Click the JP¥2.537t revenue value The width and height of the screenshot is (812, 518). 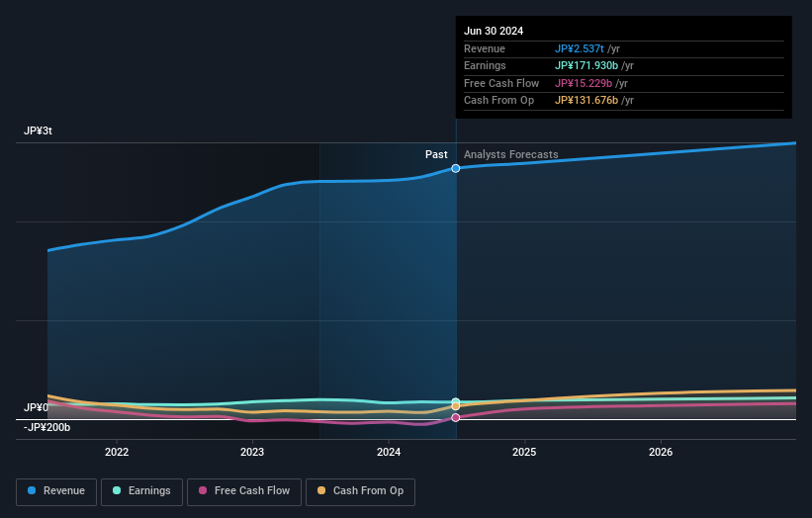(579, 48)
